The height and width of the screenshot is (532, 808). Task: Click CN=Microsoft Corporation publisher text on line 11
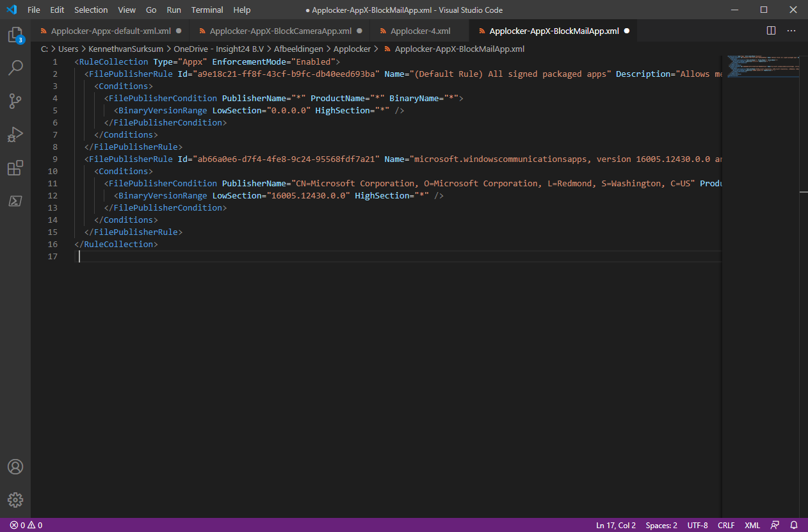point(355,183)
